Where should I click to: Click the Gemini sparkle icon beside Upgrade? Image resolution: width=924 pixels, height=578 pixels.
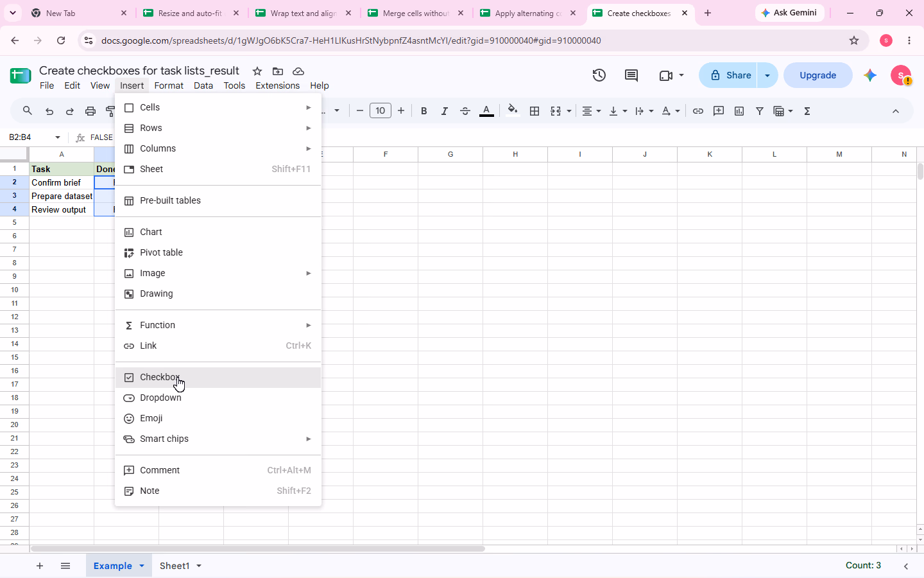[870, 75]
